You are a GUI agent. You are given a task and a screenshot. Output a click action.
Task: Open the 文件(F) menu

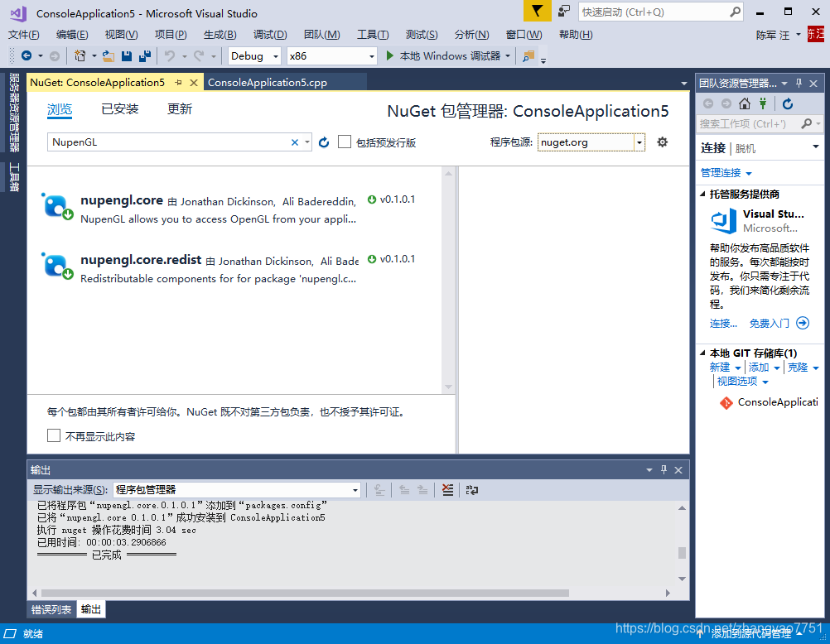point(24,35)
